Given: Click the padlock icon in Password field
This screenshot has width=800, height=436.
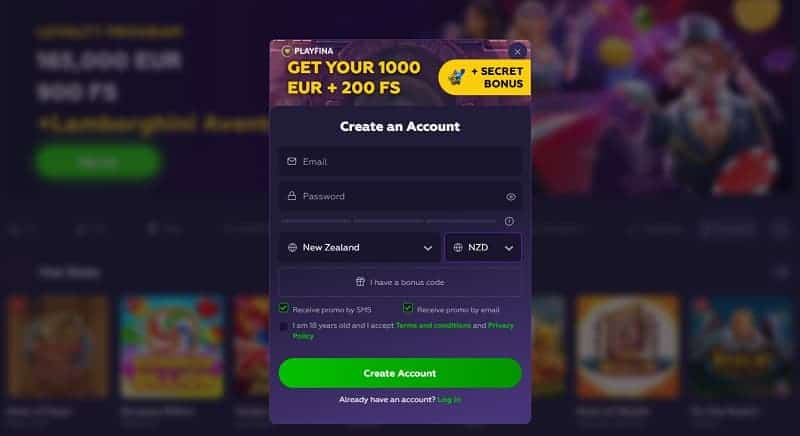Looking at the screenshot, I should click(291, 196).
